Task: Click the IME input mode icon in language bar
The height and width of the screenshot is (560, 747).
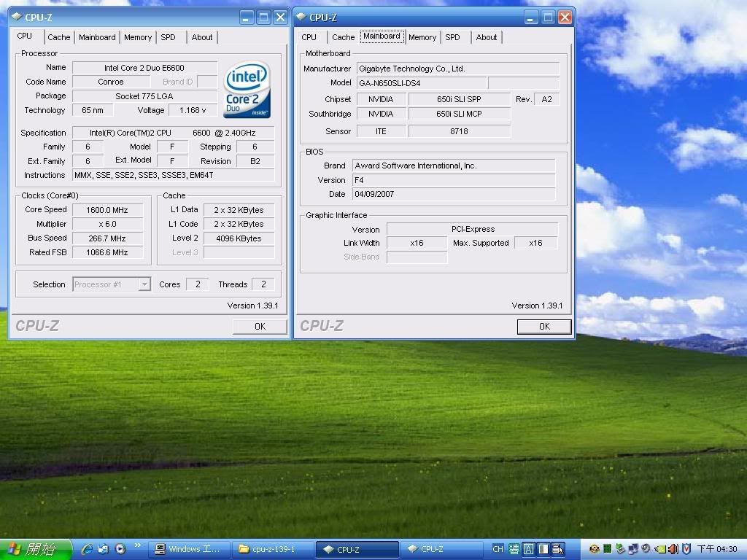Action: point(514,549)
